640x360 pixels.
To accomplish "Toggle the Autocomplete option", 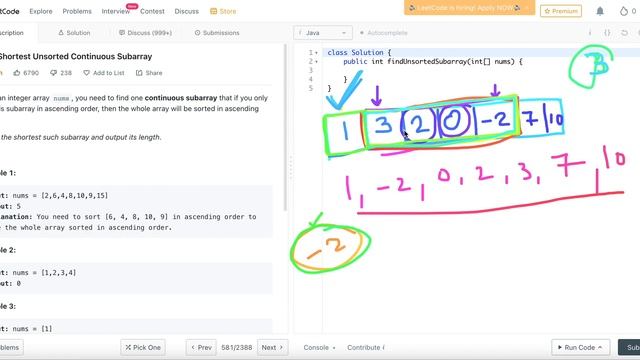I will [x=383, y=33].
